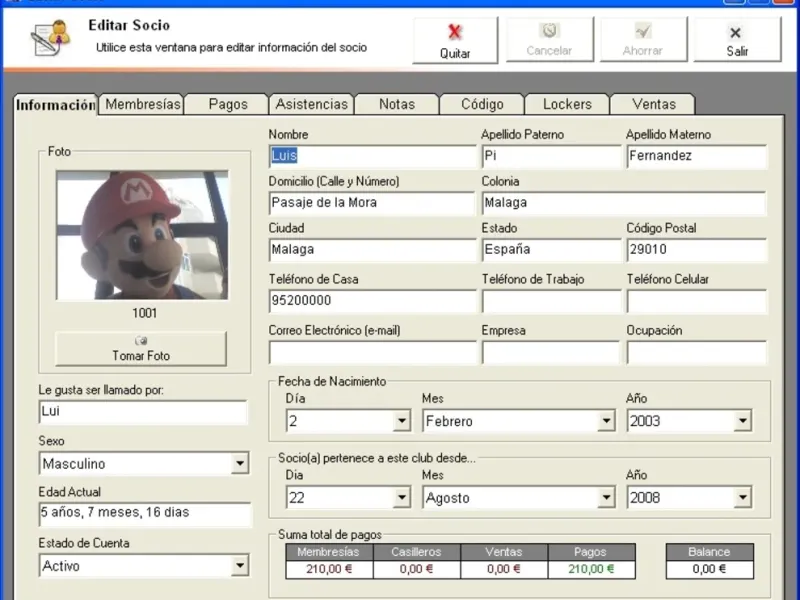Image resolution: width=800 pixels, height=600 pixels.
Task: Click the camera icon on Tomar Foto
Action: tap(141, 341)
